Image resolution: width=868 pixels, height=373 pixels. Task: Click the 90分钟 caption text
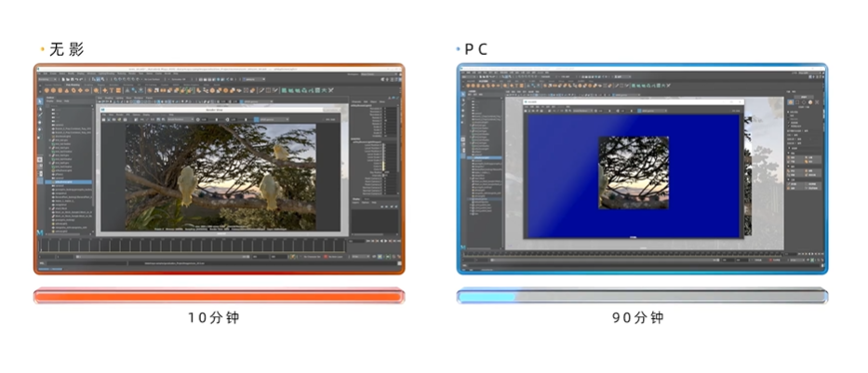point(637,318)
